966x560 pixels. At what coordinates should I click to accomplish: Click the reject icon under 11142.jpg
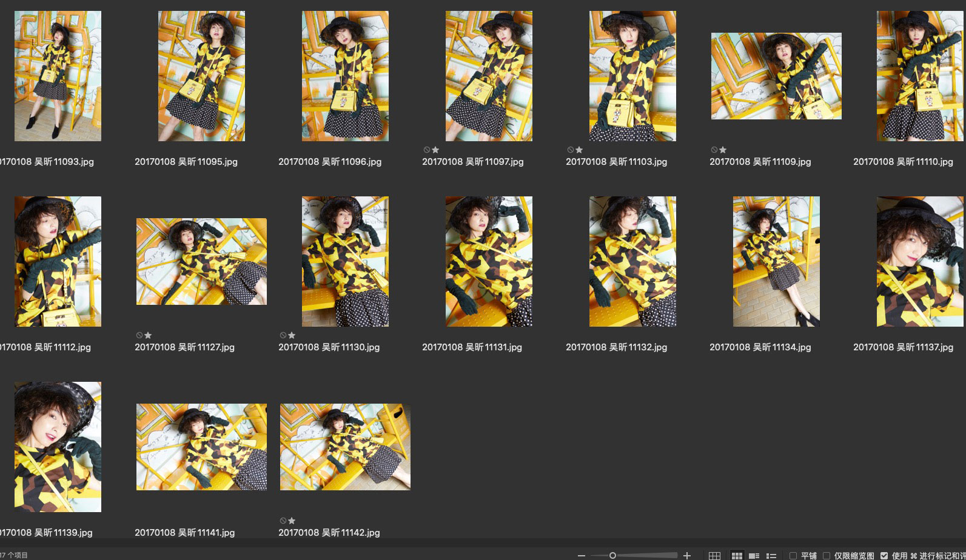(283, 521)
